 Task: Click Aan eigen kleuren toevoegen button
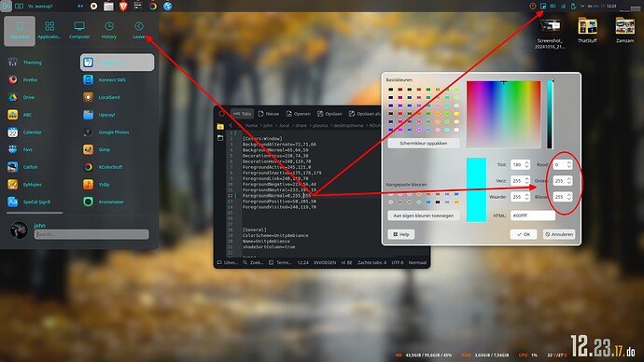tap(424, 216)
